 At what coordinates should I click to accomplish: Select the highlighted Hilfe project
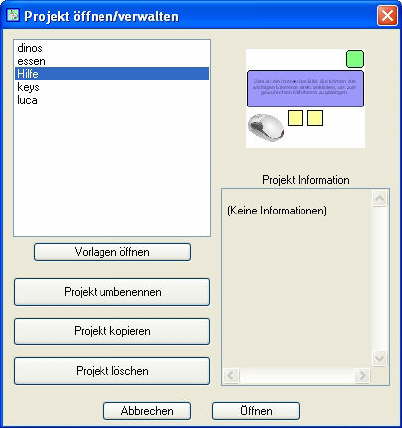(112, 74)
